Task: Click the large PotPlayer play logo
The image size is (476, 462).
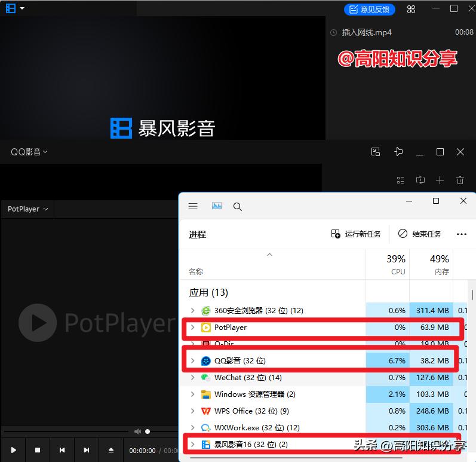Action: (38, 323)
